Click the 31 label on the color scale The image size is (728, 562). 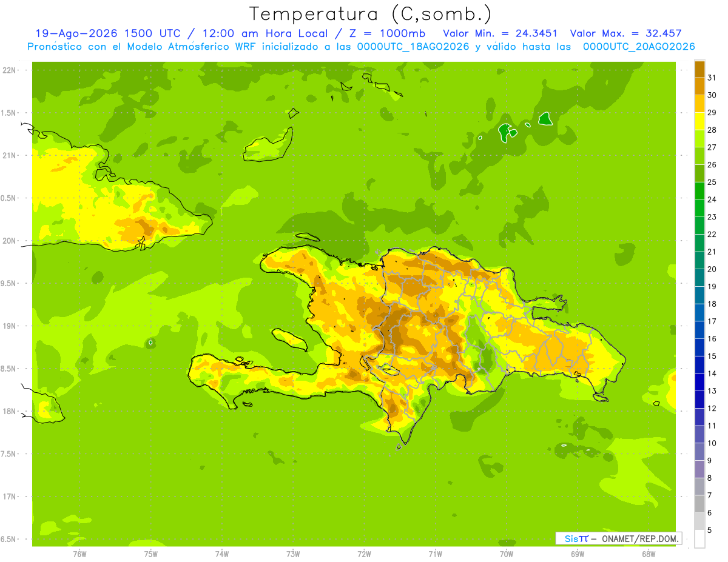(x=712, y=78)
